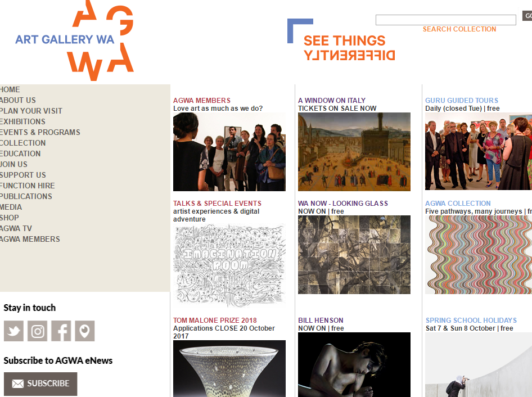Open the AGWA Collection wavy stripes image

point(479,255)
